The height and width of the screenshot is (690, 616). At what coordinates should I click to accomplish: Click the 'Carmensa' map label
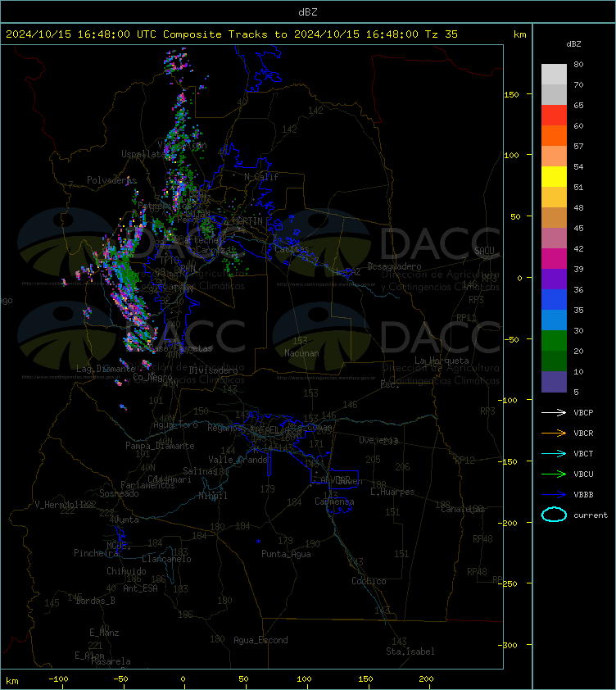tap(334, 502)
